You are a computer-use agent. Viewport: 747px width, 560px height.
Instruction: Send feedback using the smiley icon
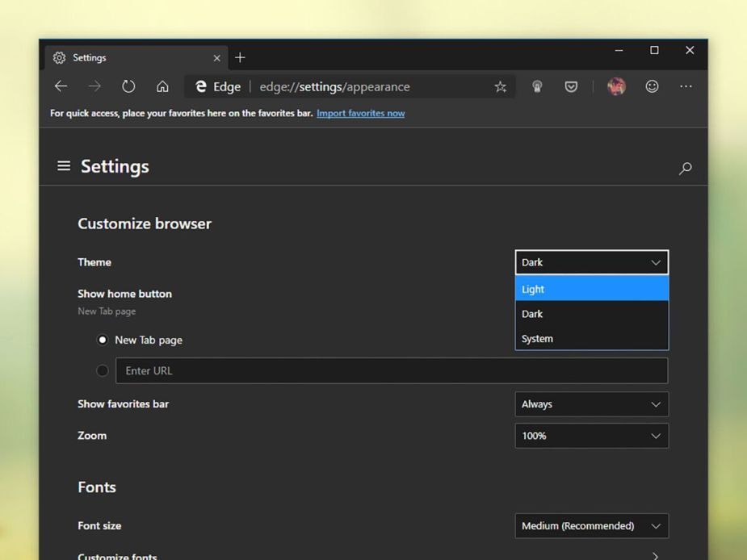pyautogui.click(x=652, y=86)
